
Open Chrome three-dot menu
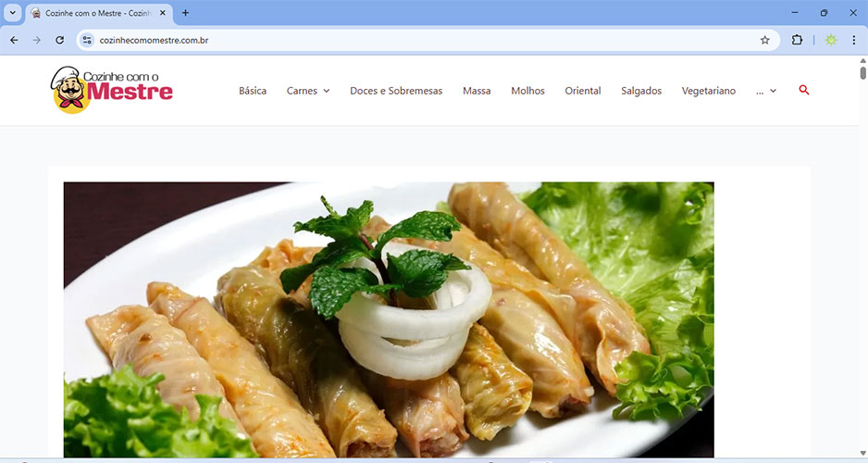(853, 40)
